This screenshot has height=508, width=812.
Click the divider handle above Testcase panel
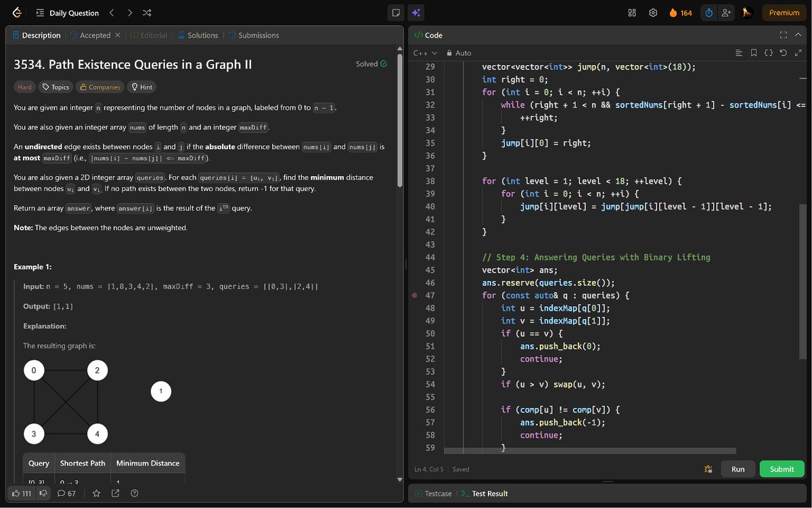pyautogui.click(x=608, y=482)
